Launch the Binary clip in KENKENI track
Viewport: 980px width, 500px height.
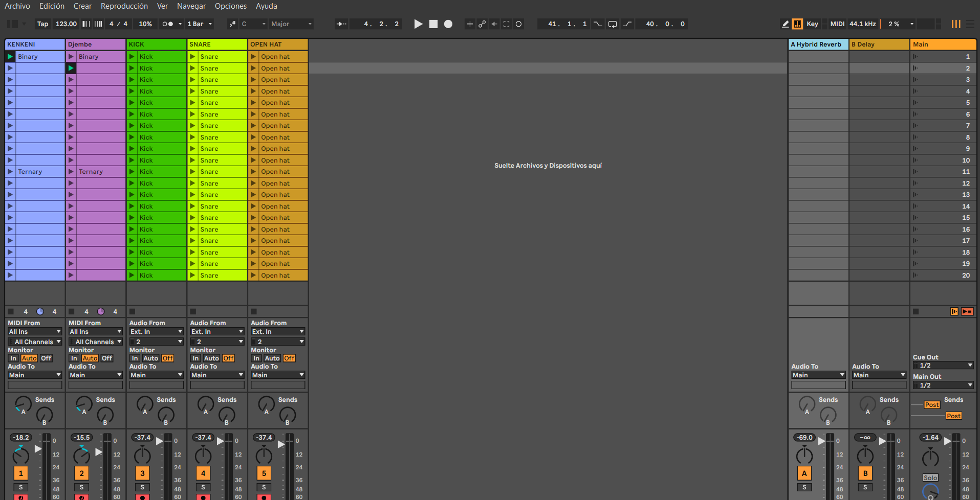pyautogui.click(x=10, y=57)
